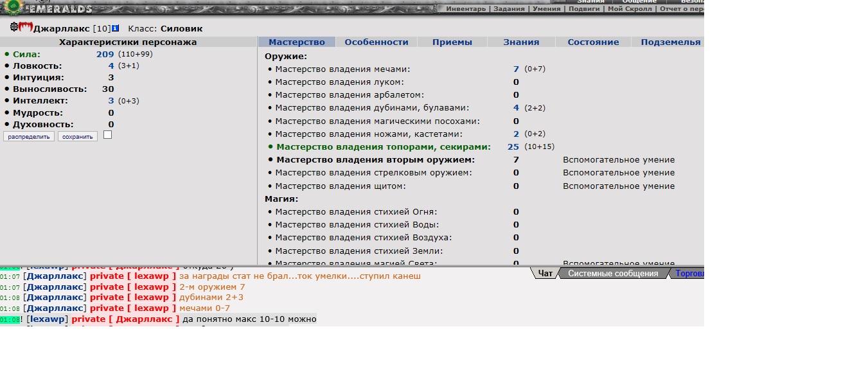Click Мастерство владения стихией Воздуха

[x=363, y=238]
